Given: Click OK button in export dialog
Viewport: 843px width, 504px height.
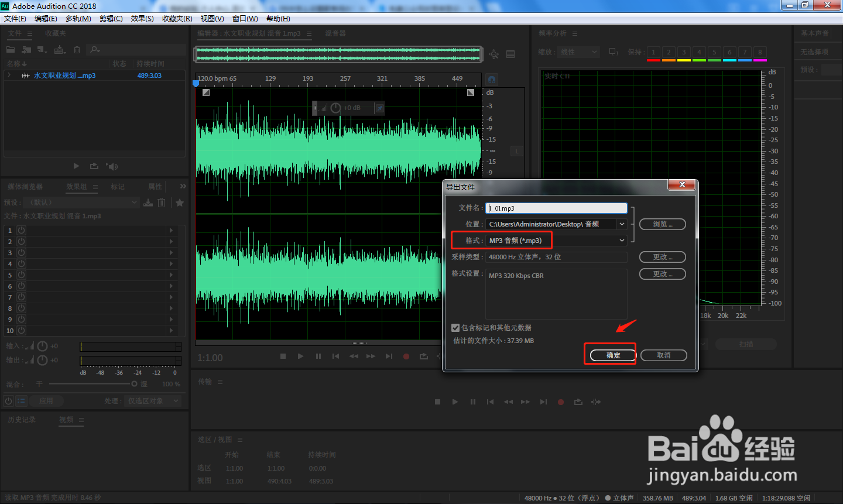Looking at the screenshot, I should point(613,355).
